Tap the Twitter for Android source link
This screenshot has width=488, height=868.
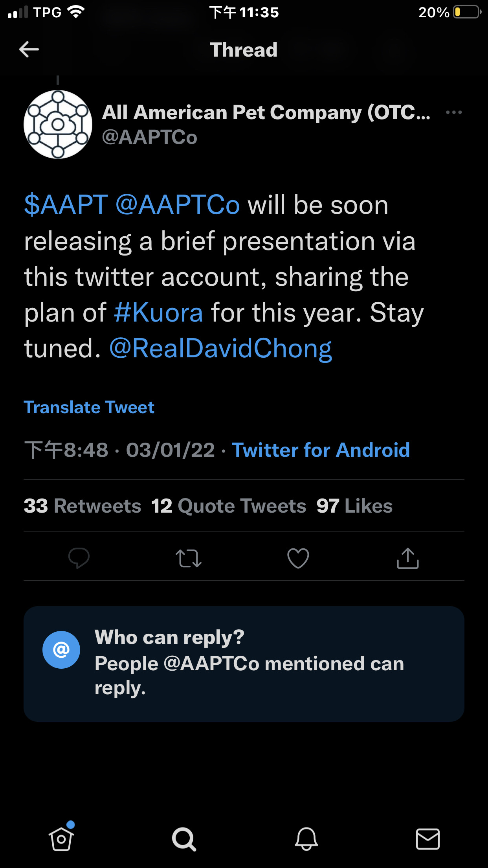[x=321, y=450]
